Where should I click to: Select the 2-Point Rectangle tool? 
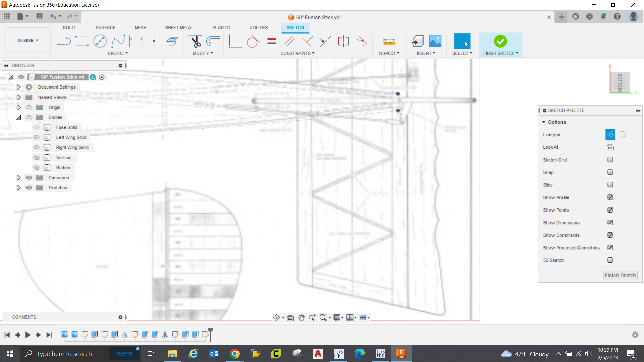[x=82, y=41]
